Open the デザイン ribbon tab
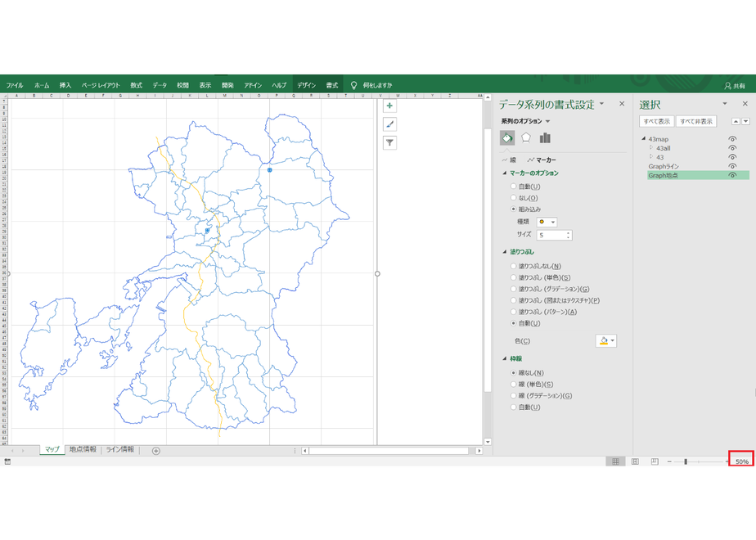Viewport: 756px width, 540px height. coord(306,85)
